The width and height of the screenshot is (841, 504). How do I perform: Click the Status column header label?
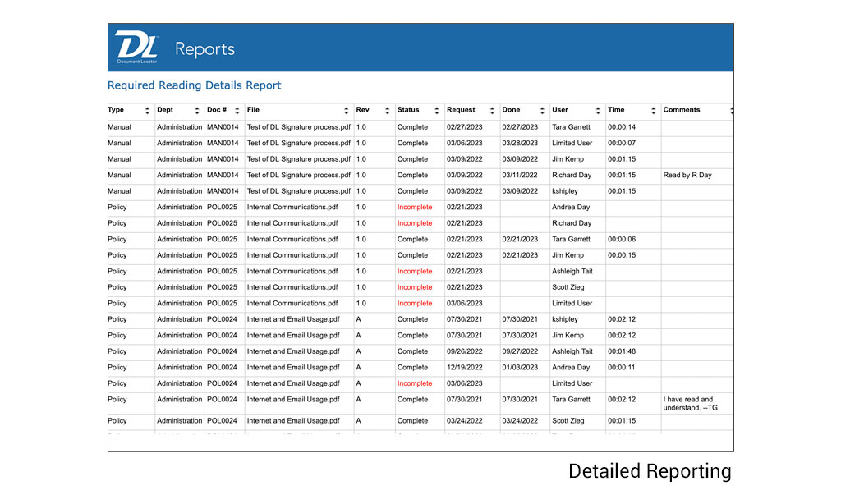pos(408,110)
